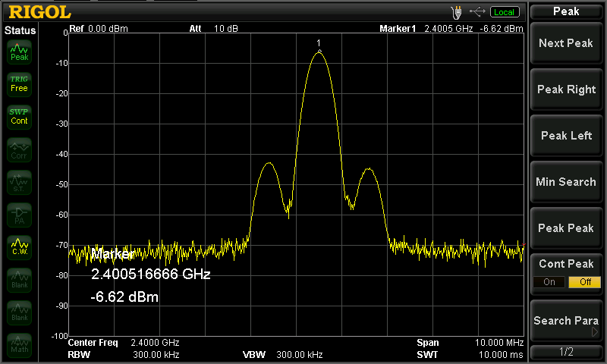Image resolution: width=607 pixels, height=364 pixels.
Task: Select the Math trace status icon
Action: (x=20, y=344)
